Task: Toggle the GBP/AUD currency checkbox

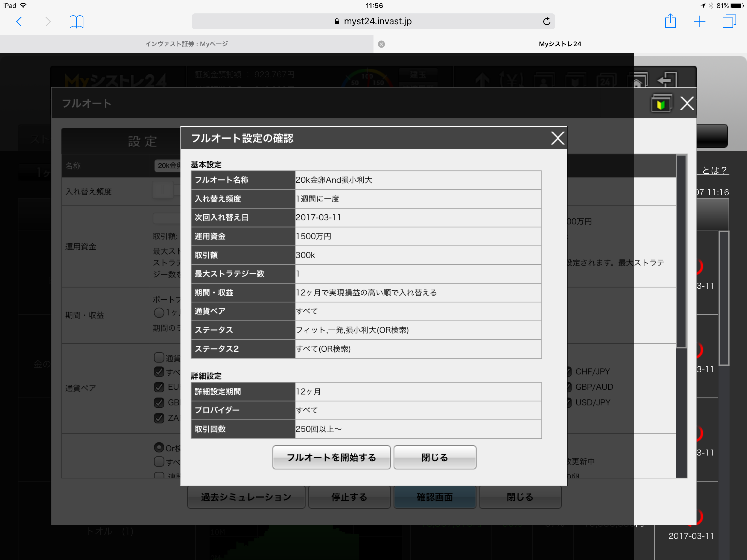Action: click(569, 387)
